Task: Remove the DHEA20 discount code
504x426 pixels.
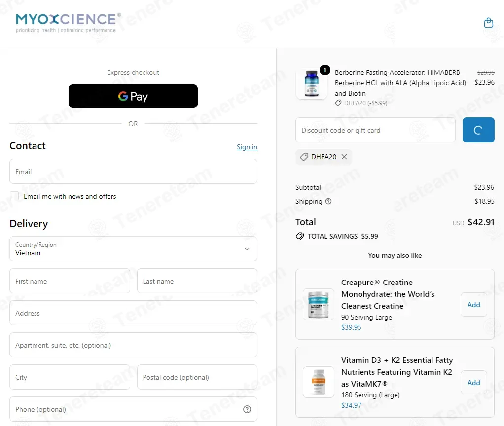Action: [344, 157]
